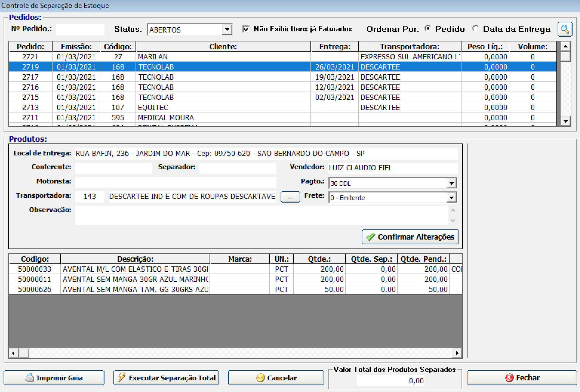Screen dimensions: 580x392
Task: Click the red Fechar button
Action: point(521,378)
